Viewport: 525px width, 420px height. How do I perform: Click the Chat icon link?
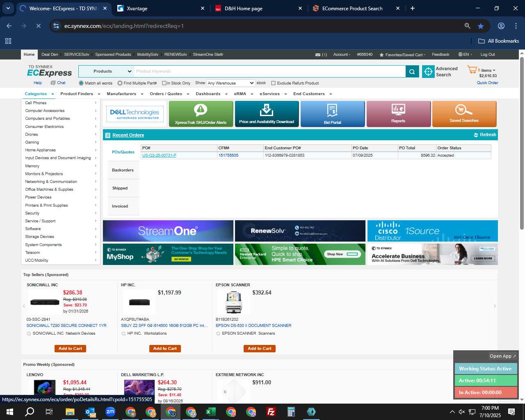click(x=58, y=83)
